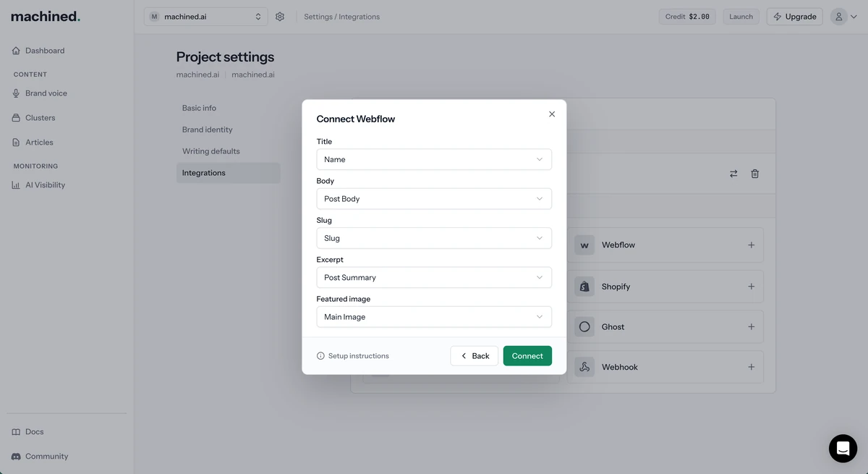This screenshot has height=474, width=868.
Task: Click the Upgrade button
Action: point(794,17)
